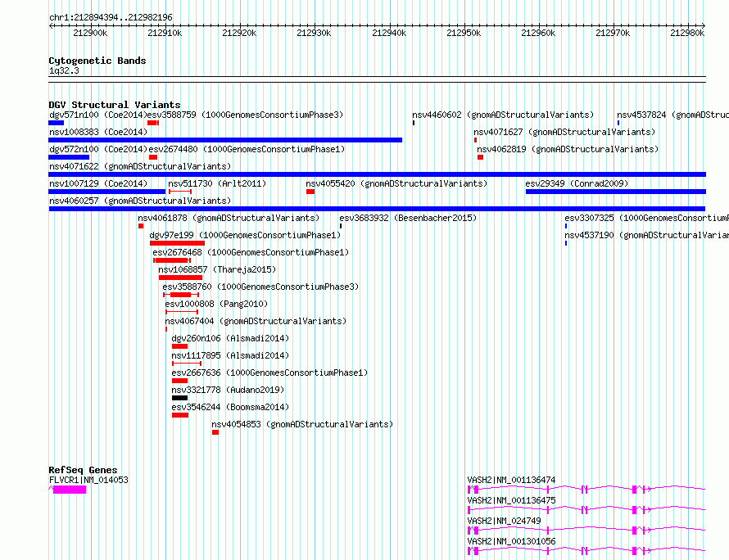The image size is (729, 560).
Task: Open esv3588759 1000GenomesConsortiumPhase3 variant
Action: 246,115
